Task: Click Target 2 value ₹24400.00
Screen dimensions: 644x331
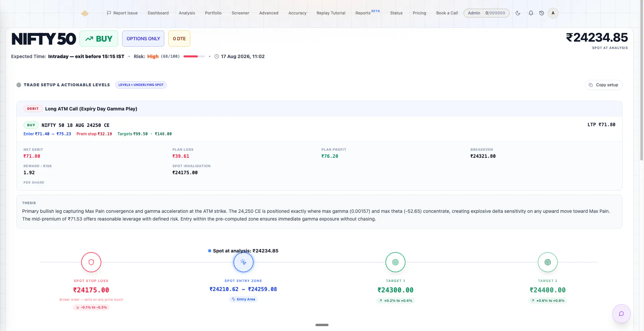Action: click(x=548, y=290)
